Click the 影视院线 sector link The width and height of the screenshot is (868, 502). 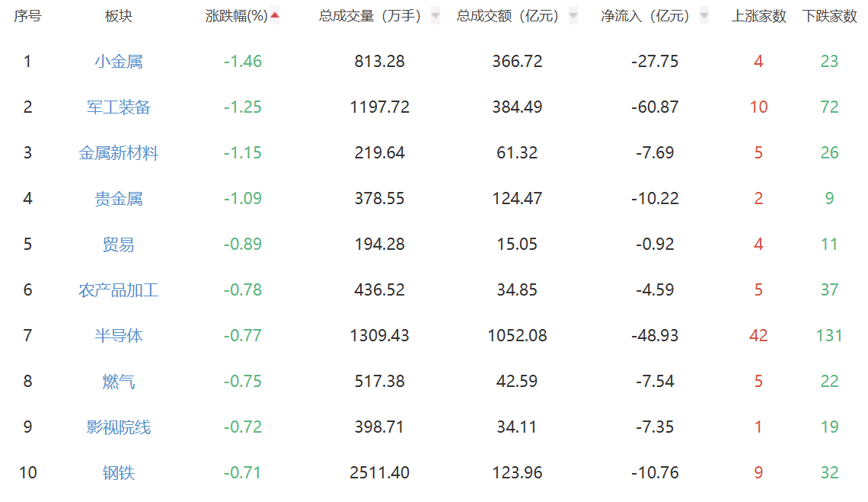pos(119,427)
